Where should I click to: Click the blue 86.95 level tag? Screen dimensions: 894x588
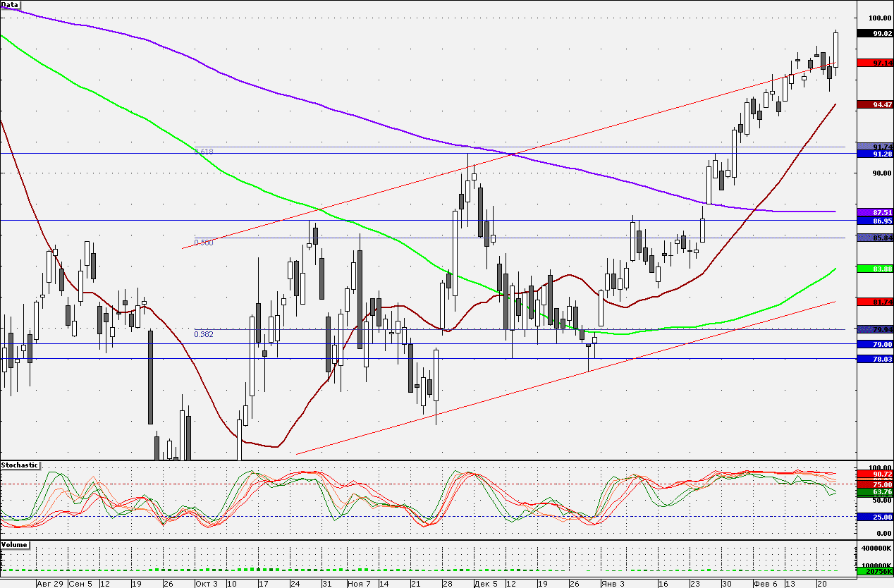click(x=874, y=221)
